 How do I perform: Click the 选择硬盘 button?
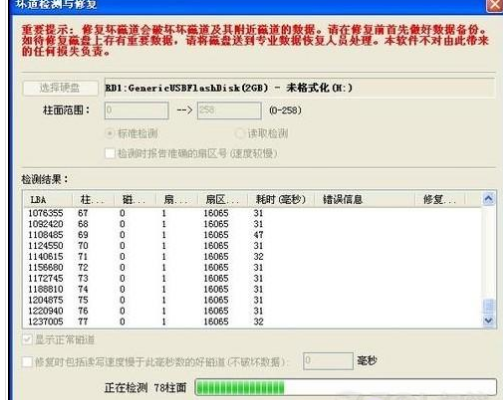[x=60, y=88]
